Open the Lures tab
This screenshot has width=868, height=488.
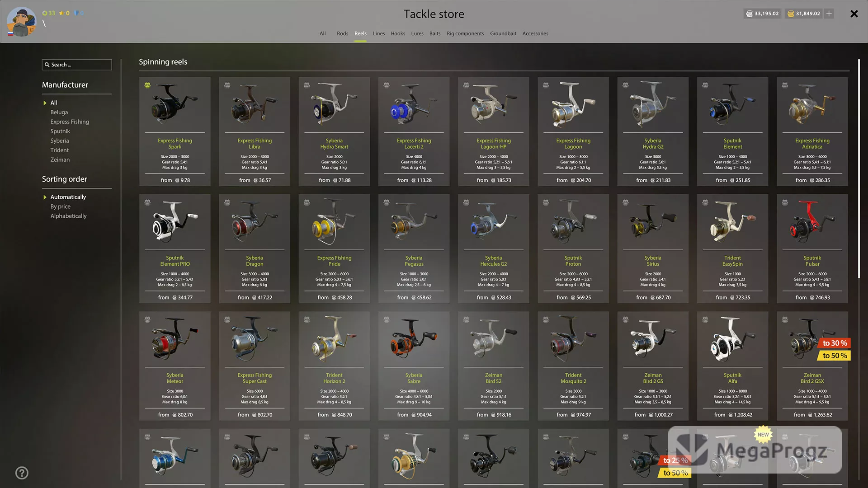pos(417,33)
